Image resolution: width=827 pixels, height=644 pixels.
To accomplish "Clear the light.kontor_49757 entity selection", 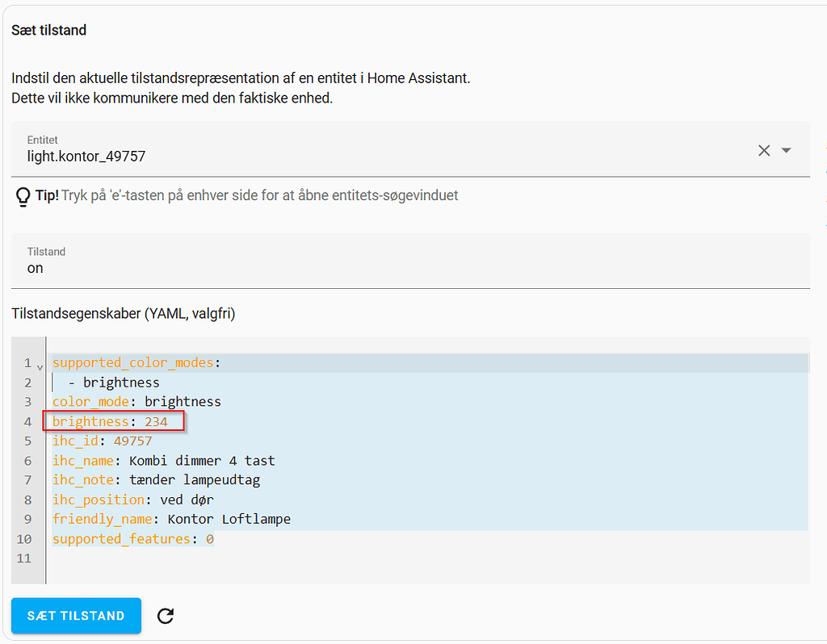I will click(x=763, y=150).
